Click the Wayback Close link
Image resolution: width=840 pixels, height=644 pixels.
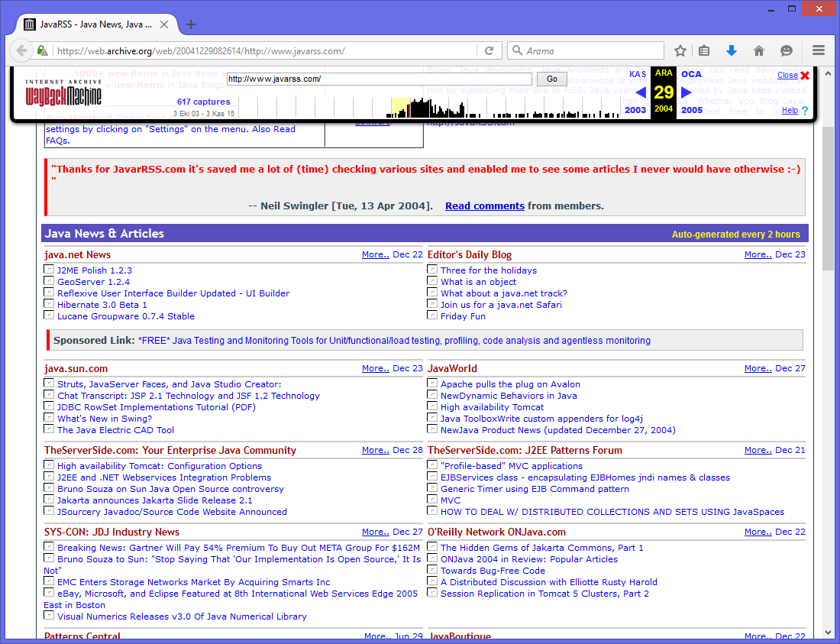pos(787,75)
